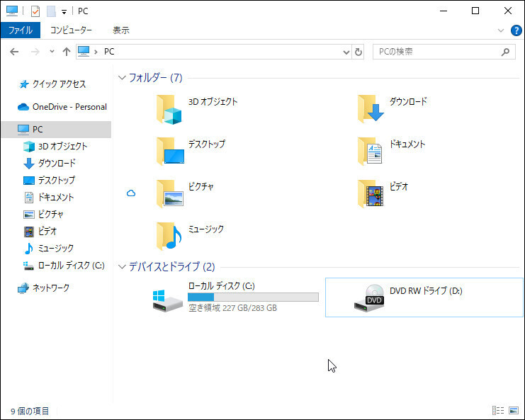Open the ファイル ribbon tab
Image resolution: width=525 pixels, height=420 pixels.
pos(21,30)
